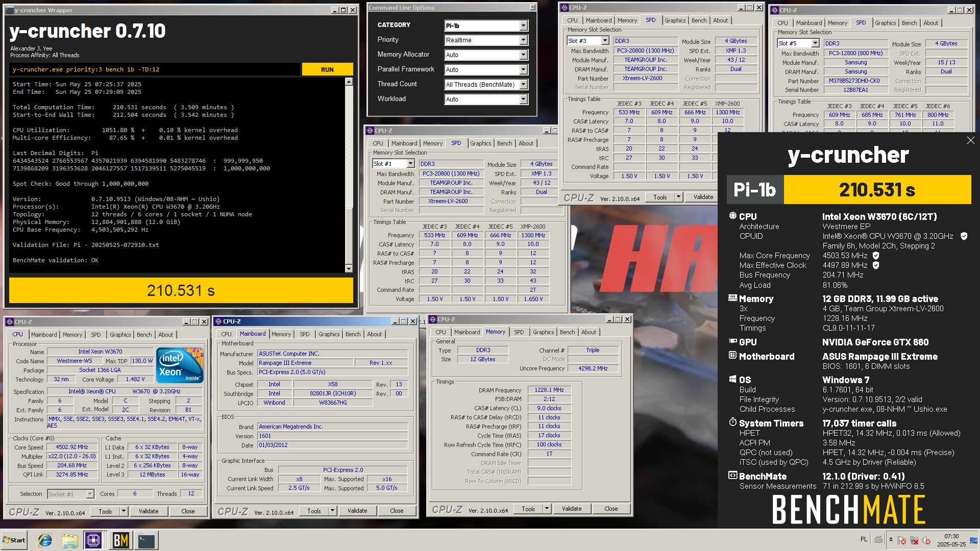Click the Core Speed value 4502.92 MHz
This screenshot has width=980, height=551.
point(72,447)
